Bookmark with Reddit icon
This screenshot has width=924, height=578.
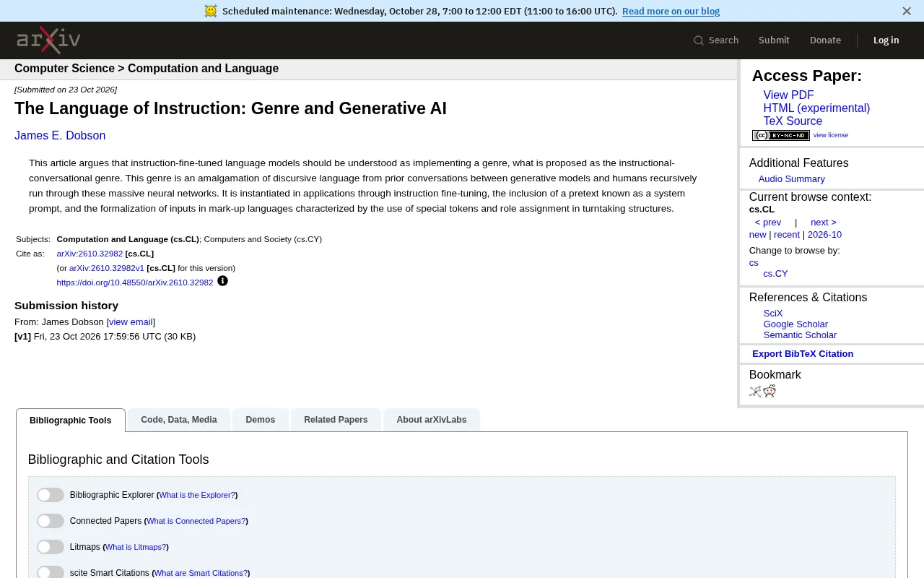tap(770, 391)
